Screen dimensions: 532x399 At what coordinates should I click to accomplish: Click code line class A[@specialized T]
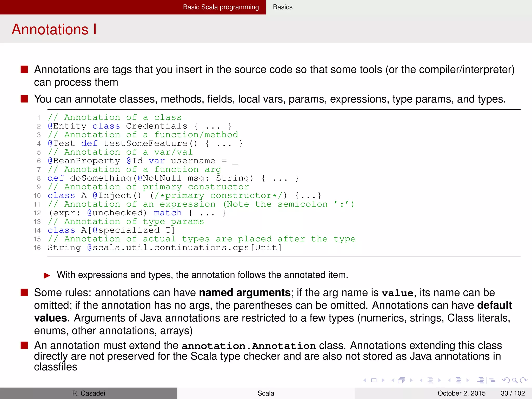point(111,230)
